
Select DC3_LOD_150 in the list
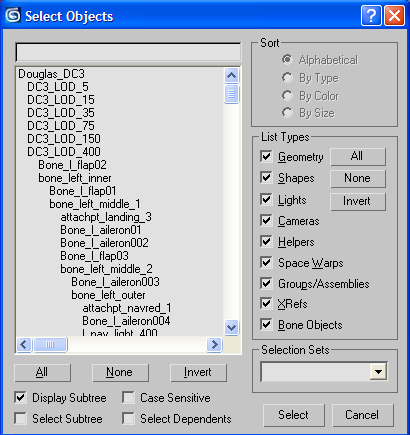click(64, 139)
